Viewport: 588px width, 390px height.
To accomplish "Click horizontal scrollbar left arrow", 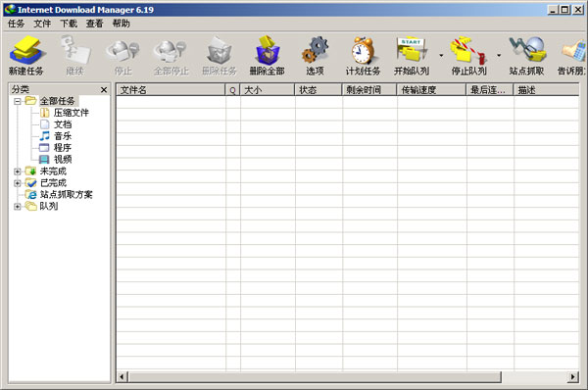I will click(x=122, y=377).
